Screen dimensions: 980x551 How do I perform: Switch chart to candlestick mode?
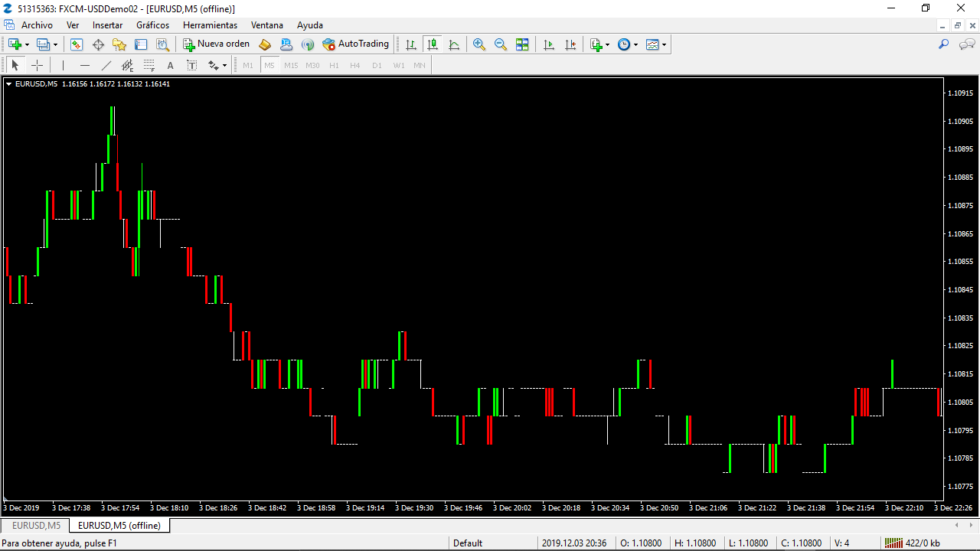[433, 44]
